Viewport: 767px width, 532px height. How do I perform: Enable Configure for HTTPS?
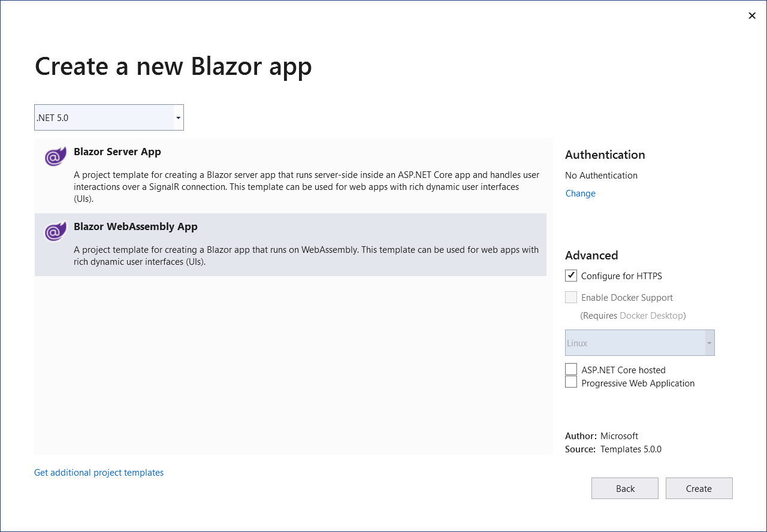tap(570, 276)
